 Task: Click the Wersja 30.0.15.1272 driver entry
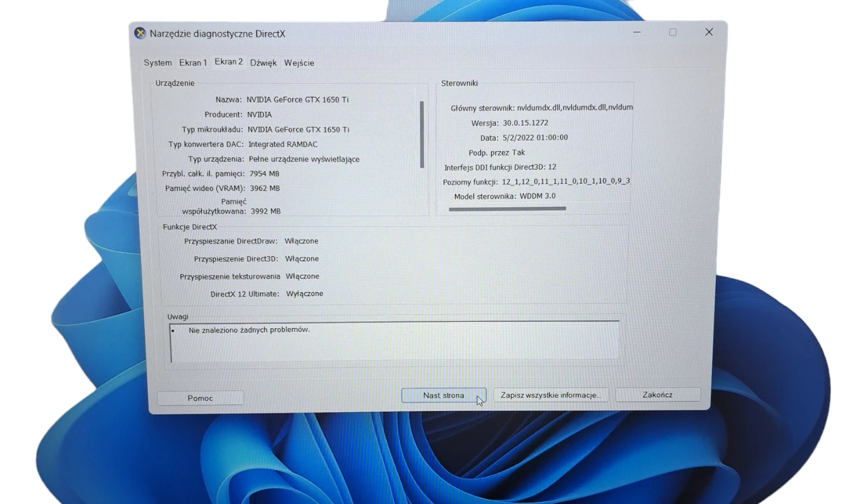click(x=510, y=122)
